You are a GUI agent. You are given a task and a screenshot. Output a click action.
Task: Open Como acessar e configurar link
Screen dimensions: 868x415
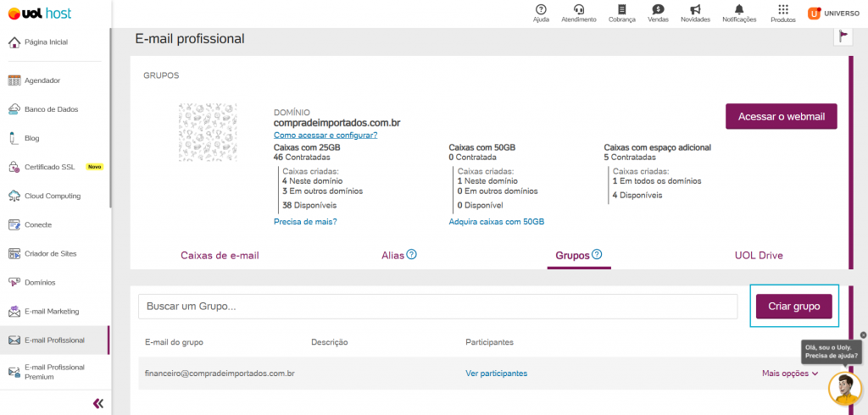(325, 135)
